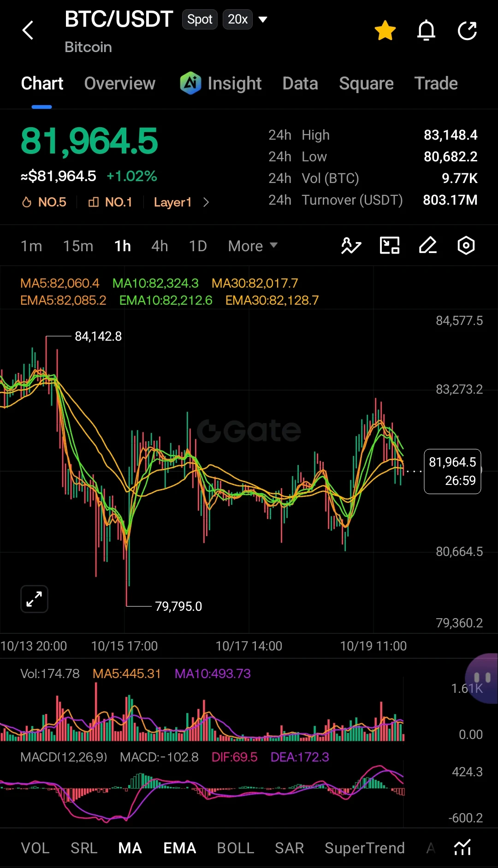
Task: Open price alert bell icon
Action: click(x=426, y=30)
